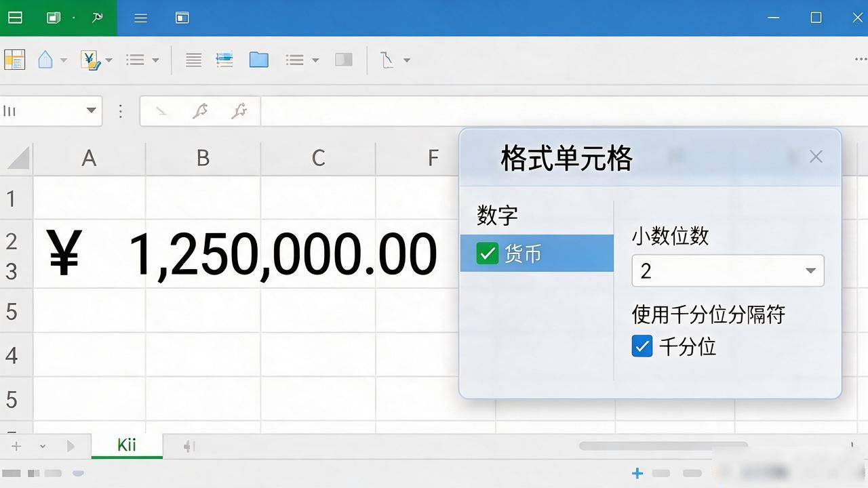Select column F header
This screenshot has width=868, height=488.
pos(433,158)
